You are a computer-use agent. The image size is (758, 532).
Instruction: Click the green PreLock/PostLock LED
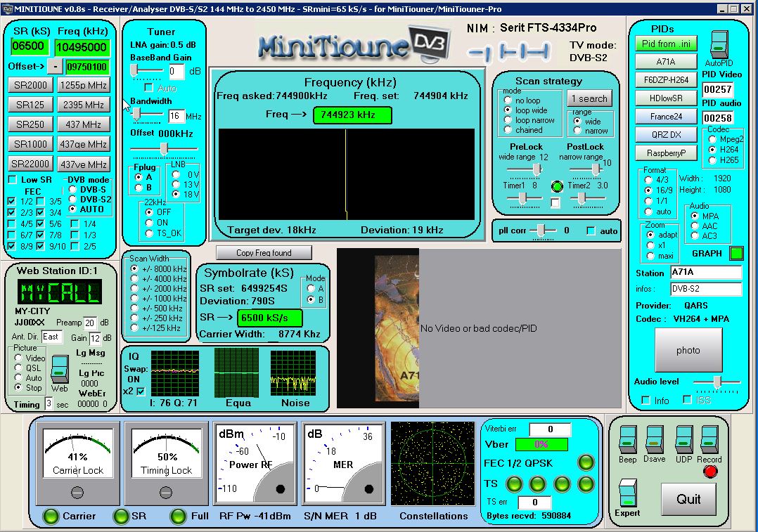[x=557, y=186]
